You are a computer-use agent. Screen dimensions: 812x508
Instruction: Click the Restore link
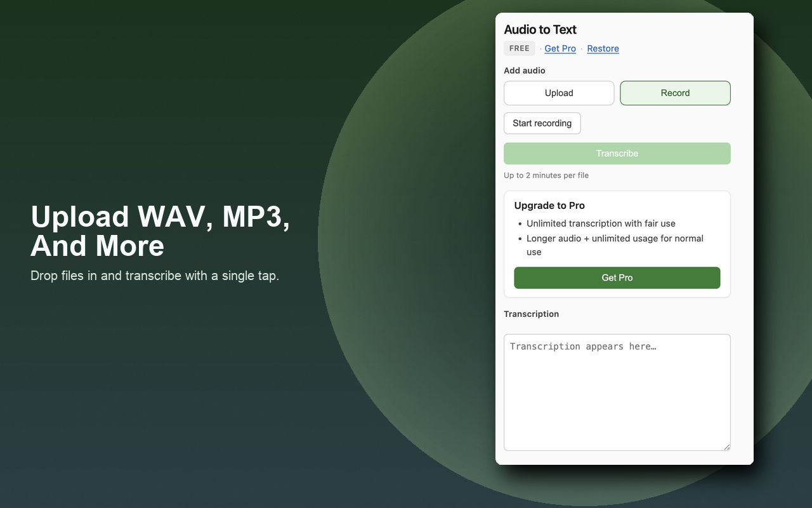click(603, 48)
